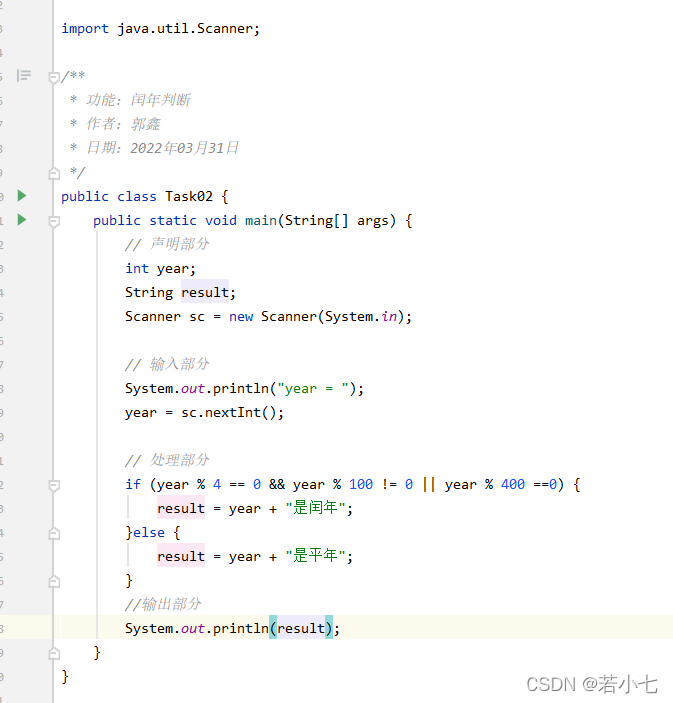Collapse the Javadoc comment block at /**
This screenshot has width=673, height=703.
click(54, 78)
